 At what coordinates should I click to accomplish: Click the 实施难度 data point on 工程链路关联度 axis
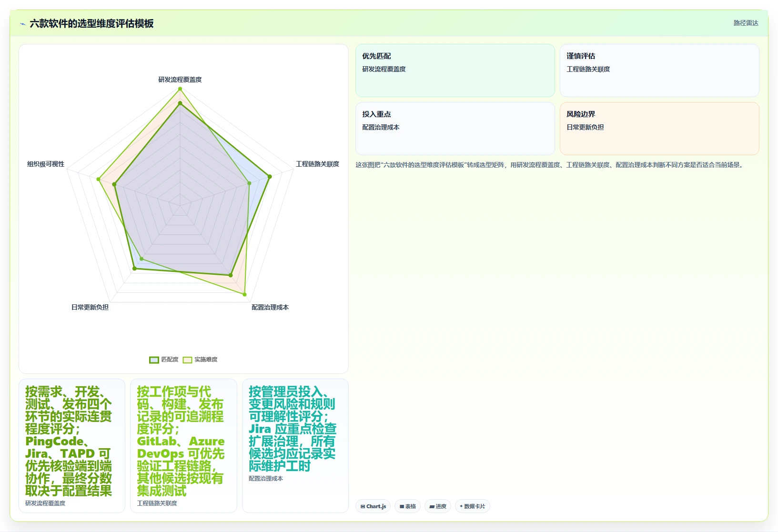249,183
